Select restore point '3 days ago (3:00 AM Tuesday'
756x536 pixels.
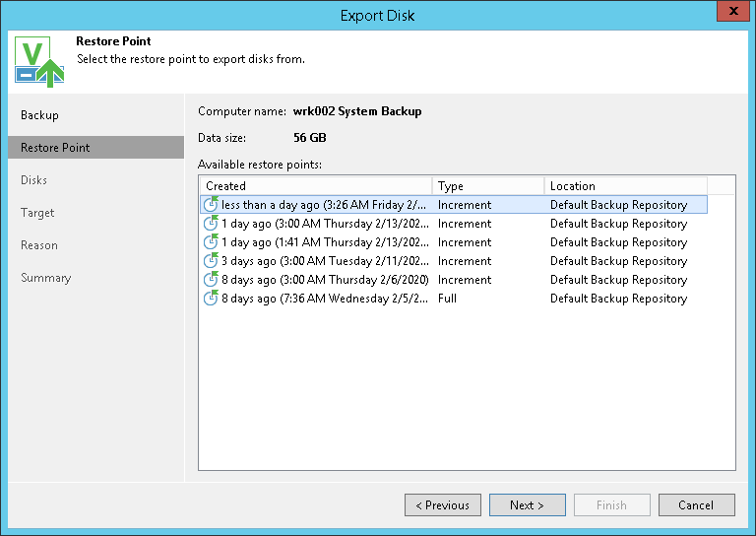click(454, 260)
